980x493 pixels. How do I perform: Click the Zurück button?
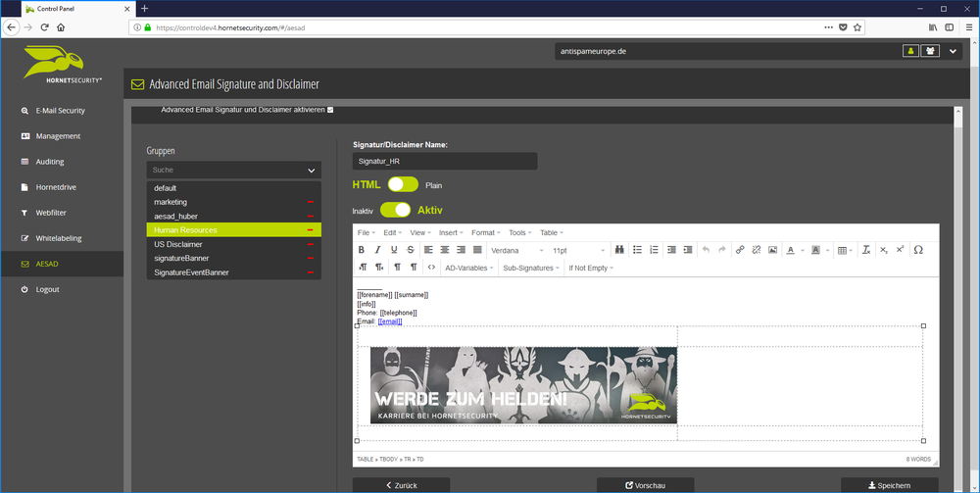point(401,485)
